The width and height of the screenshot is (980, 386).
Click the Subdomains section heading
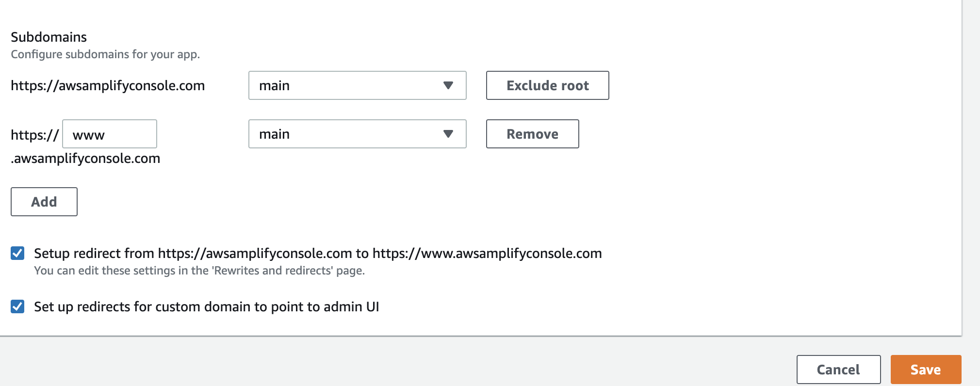[49, 36]
